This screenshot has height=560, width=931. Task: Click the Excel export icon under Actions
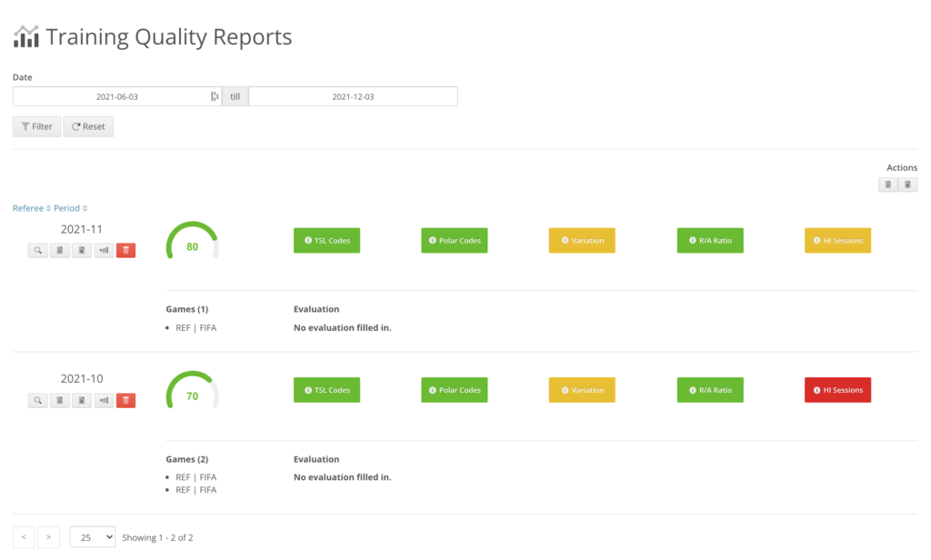[x=908, y=185]
